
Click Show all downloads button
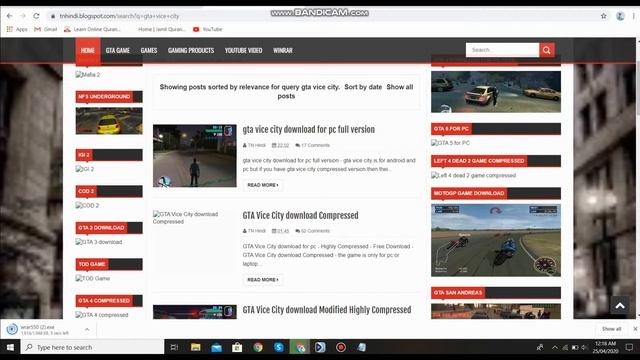click(611, 329)
